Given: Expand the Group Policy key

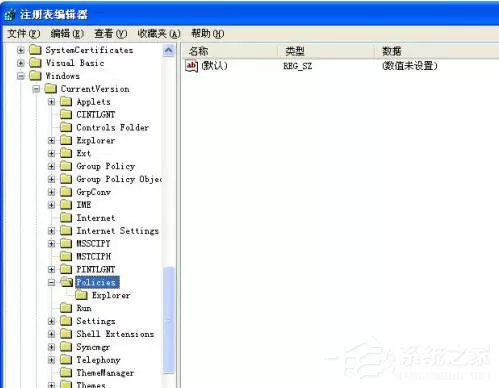Looking at the screenshot, I should point(51,166).
